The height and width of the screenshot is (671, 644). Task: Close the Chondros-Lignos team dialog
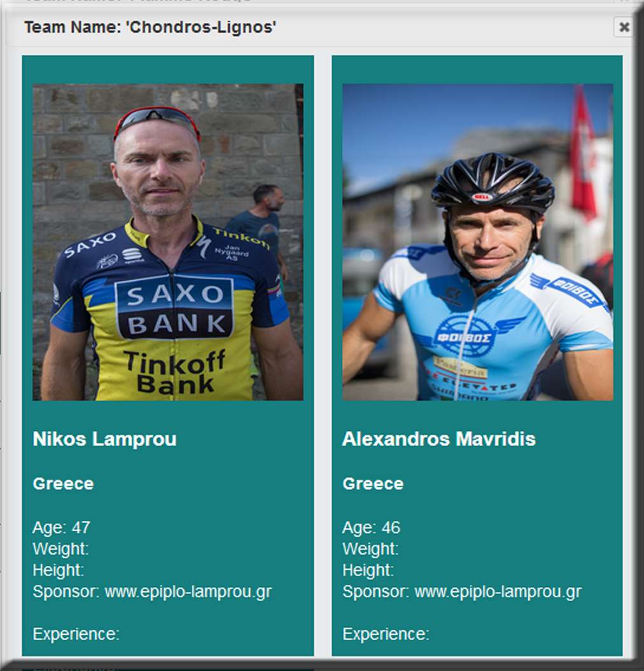pyautogui.click(x=624, y=27)
